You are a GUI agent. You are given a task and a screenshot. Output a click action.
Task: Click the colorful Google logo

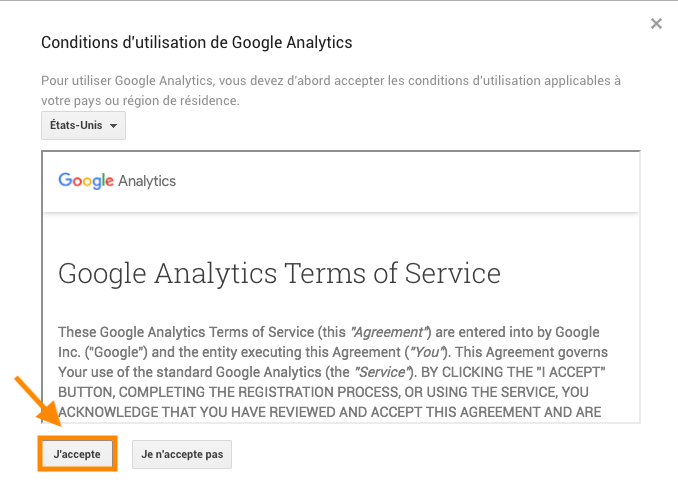(x=86, y=181)
